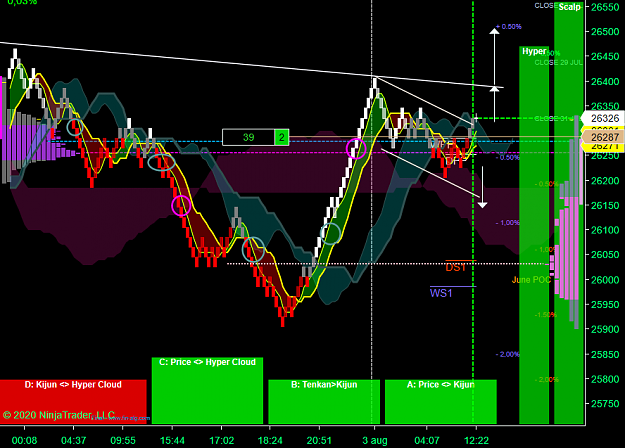625x448 pixels.
Task: Select the green 'Scalp' column bar
Action: point(569,213)
